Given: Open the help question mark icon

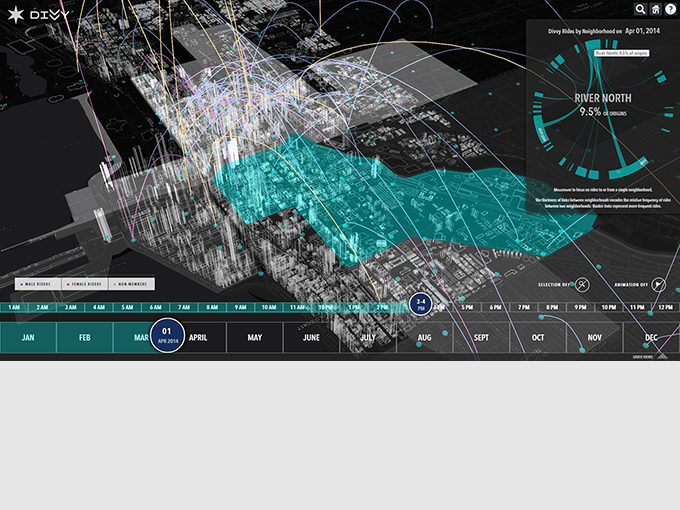Looking at the screenshot, I should [670, 9].
